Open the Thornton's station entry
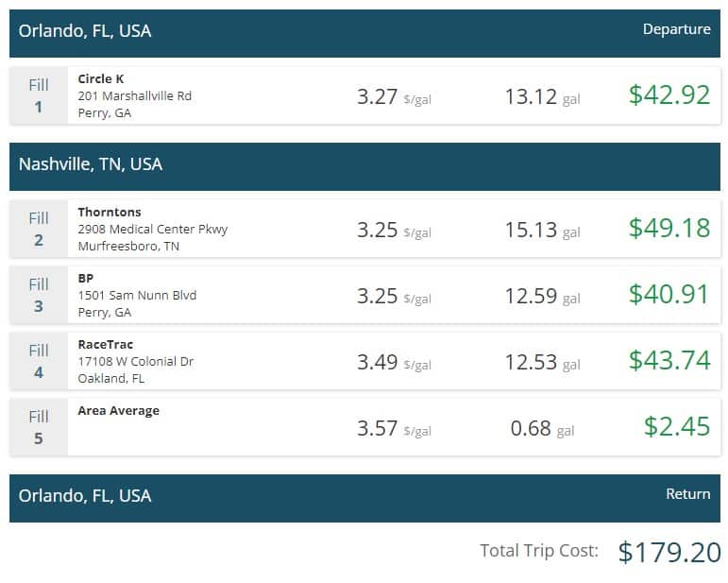The width and height of the screenshot is (728, 583). (364, 229)
